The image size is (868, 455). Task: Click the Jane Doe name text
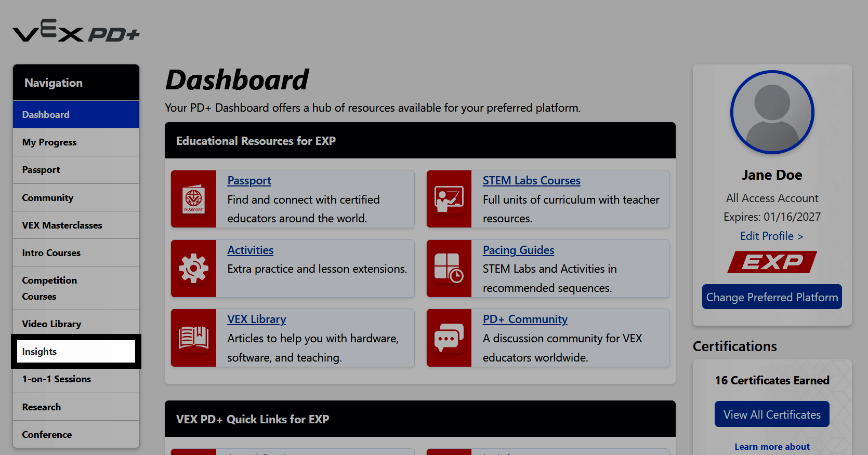(772, 175)
